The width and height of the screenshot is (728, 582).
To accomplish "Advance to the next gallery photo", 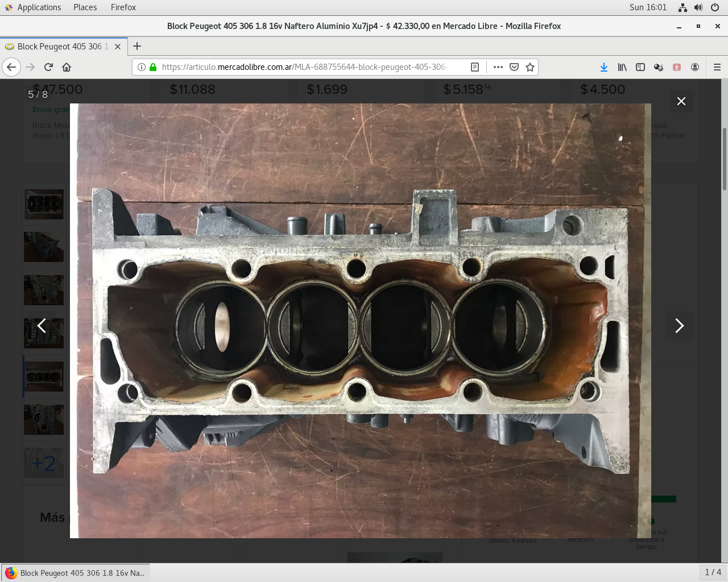I will [x=679, y=326].
